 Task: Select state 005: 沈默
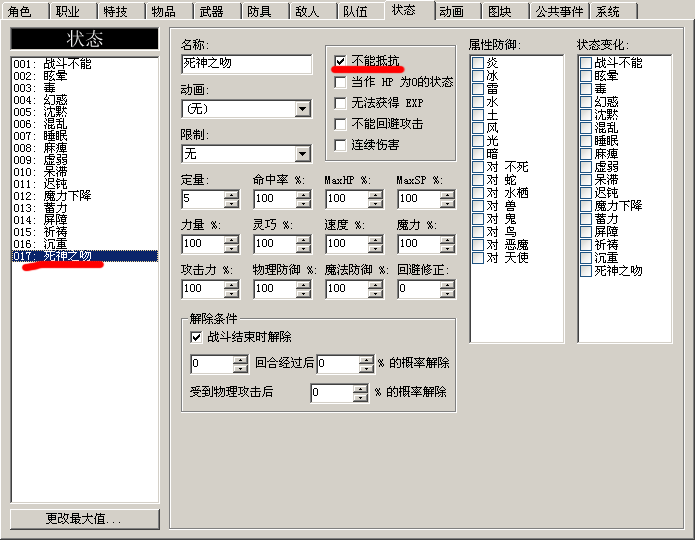pos(85,112)
